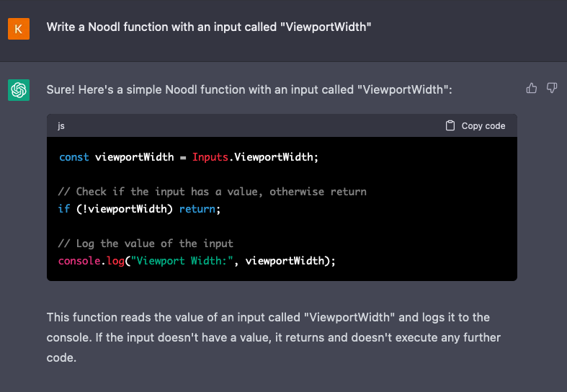Click the code block header bar
Image resolution: width=567 pixels, height=392 pixels.
click(x=252, y=125)
